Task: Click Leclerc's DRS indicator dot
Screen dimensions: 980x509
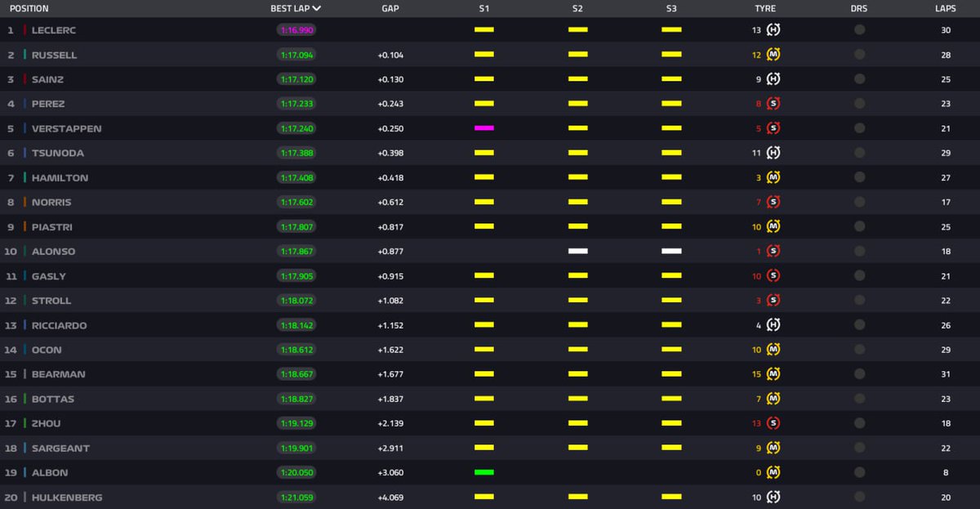Action: pyautogui.click(x=859, y=30)
